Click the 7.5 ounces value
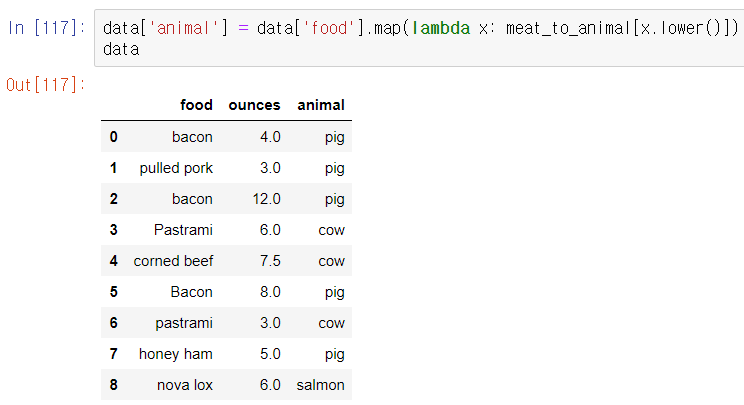This screenshot has width=744, height=405. coord(270,261)
